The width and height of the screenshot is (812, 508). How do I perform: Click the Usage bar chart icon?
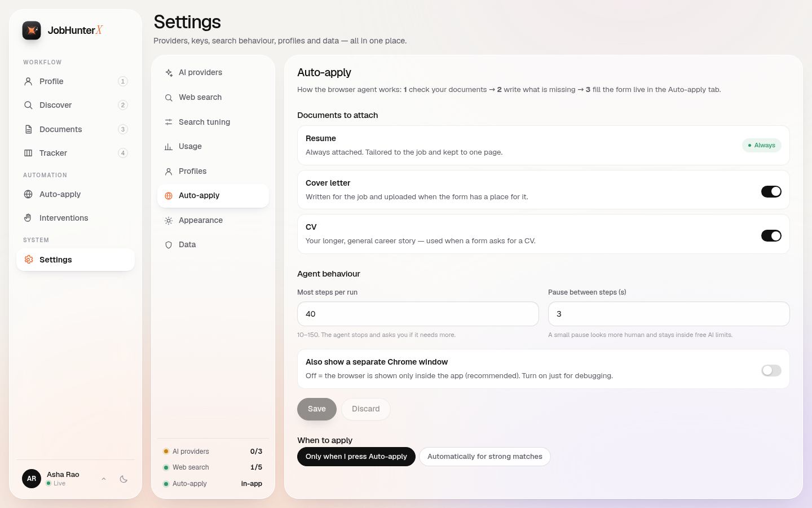(169, 147)
